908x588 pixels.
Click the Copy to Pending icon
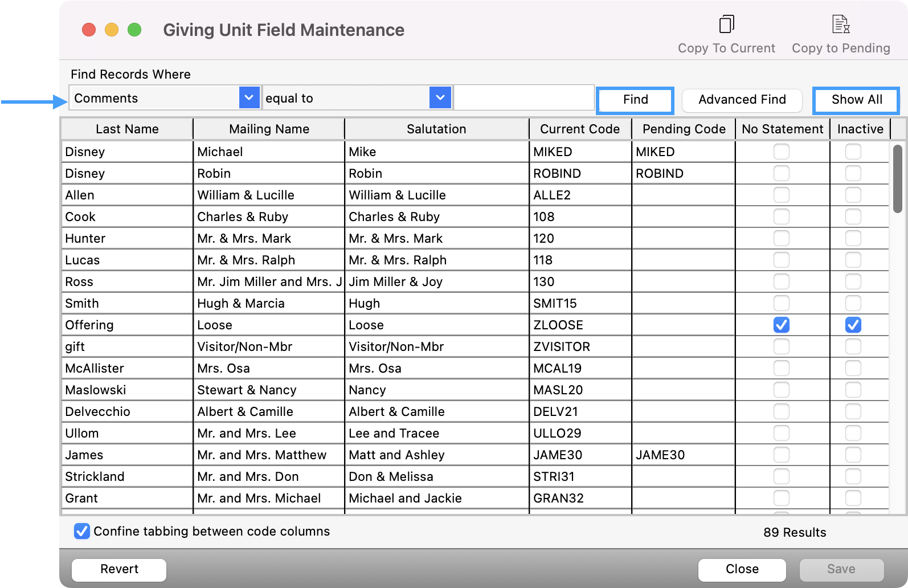[841, 24]
